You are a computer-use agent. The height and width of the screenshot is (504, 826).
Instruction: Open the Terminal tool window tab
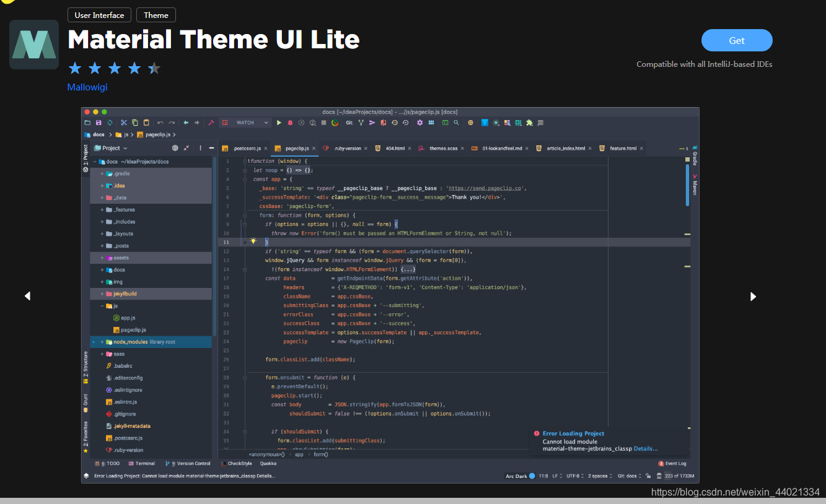(x=141, y=463)
